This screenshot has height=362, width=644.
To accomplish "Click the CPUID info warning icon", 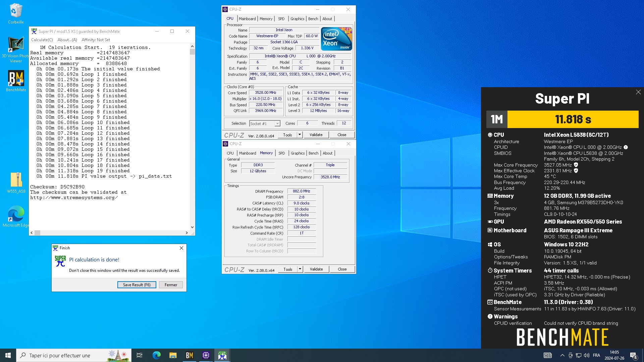I will (626, 147).
